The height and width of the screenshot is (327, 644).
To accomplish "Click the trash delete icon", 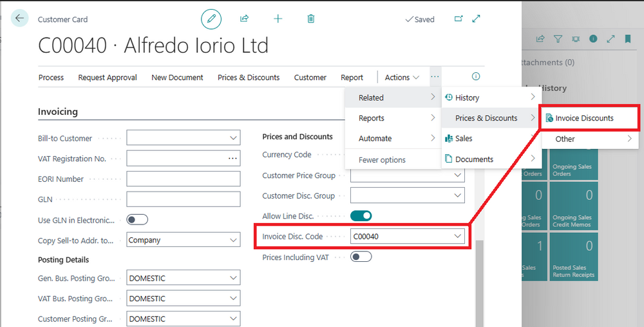I will pos(311,19).
